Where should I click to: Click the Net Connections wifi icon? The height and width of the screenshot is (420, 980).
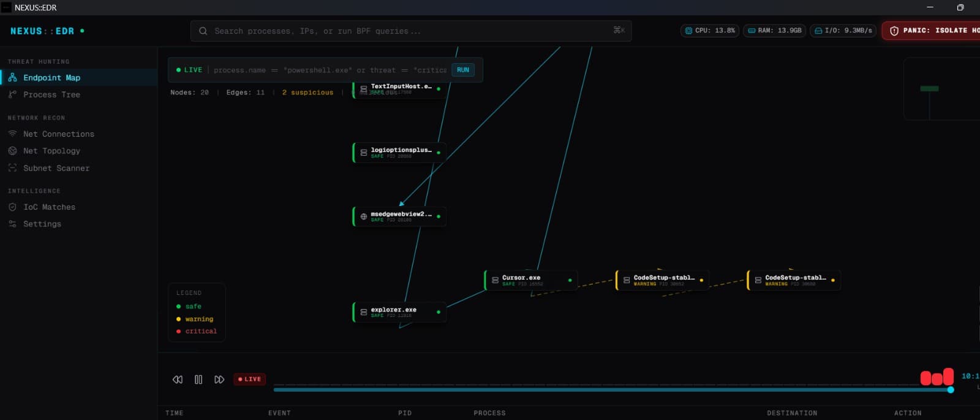click(12, 134)
